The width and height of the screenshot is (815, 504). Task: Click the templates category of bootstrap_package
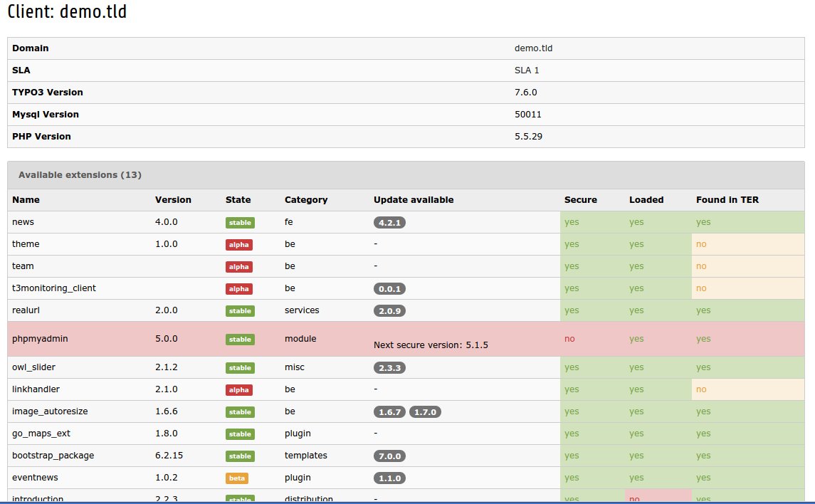tap(305, 456)
